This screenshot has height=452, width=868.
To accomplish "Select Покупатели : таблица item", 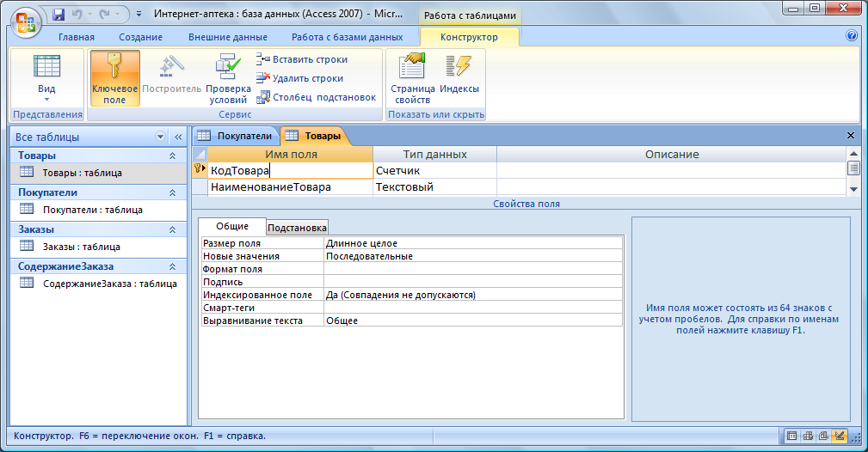I will tap(99, 210).
